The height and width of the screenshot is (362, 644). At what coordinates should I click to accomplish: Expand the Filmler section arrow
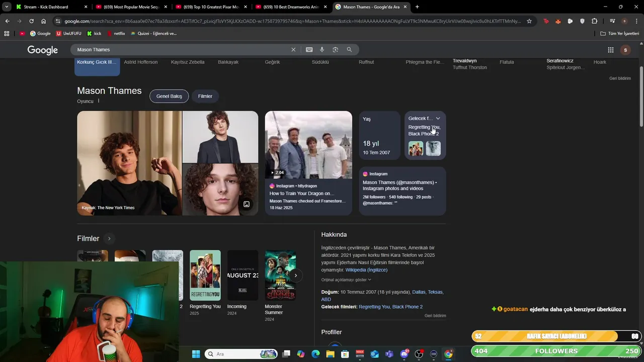109,238
